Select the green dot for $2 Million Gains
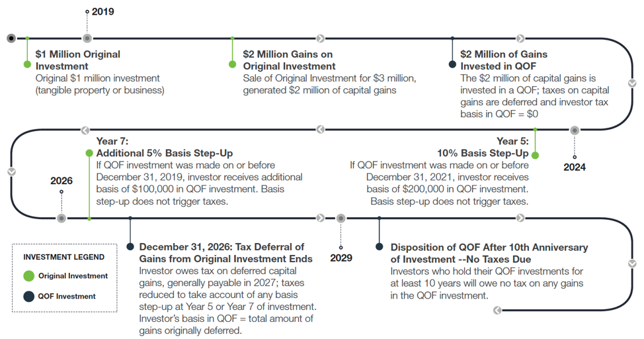Viewport: 644px width, 339px height. pos(233,64)
